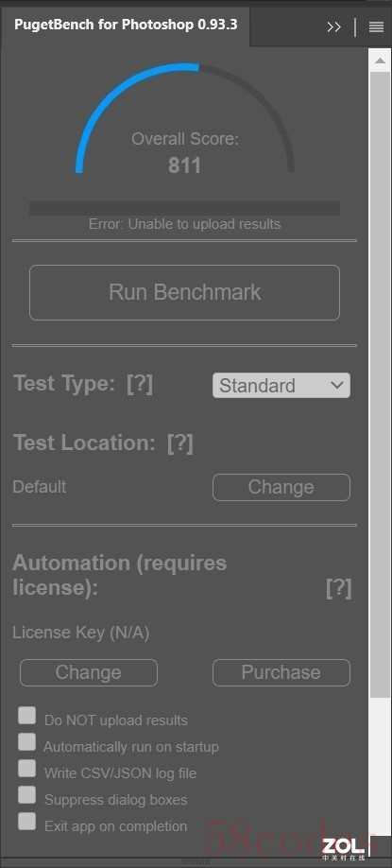
Task: Collapse panel using double-chevron icon
Action: coord(334,27)
